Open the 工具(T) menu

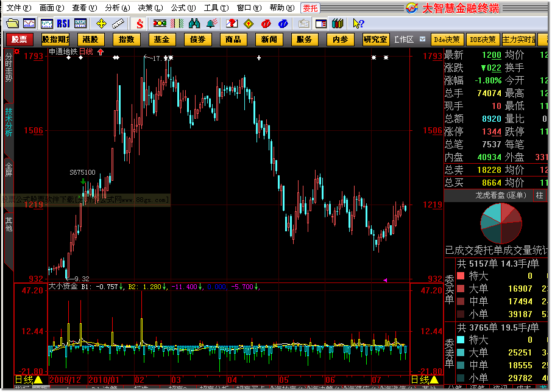click(x=216, y=8)
